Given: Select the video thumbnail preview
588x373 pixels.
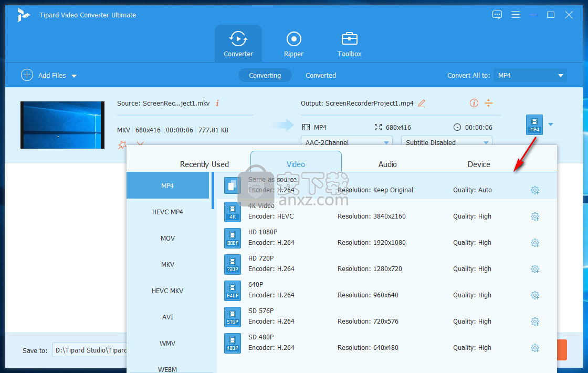Looking at the screenshot, I should (62, 125).
